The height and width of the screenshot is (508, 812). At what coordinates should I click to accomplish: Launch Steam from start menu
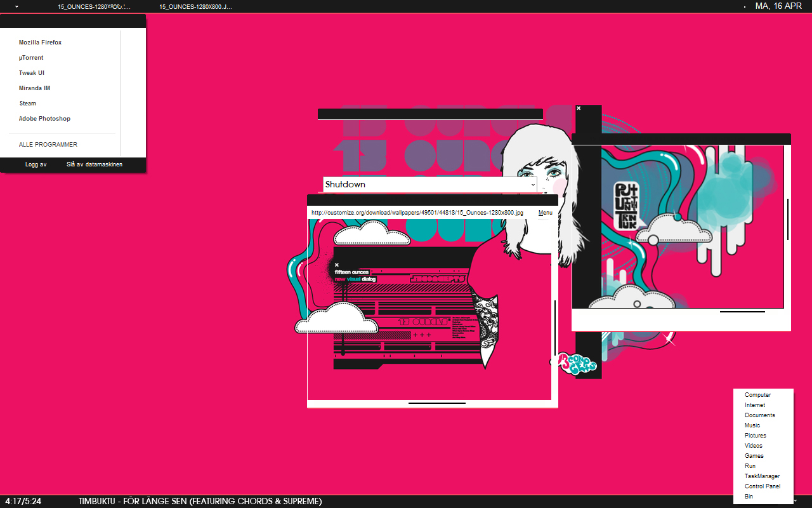(28, 104)
